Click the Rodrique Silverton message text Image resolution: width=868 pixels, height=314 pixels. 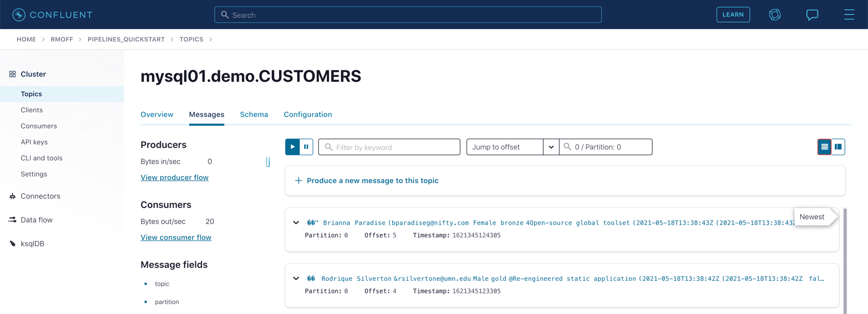point(565,279)
